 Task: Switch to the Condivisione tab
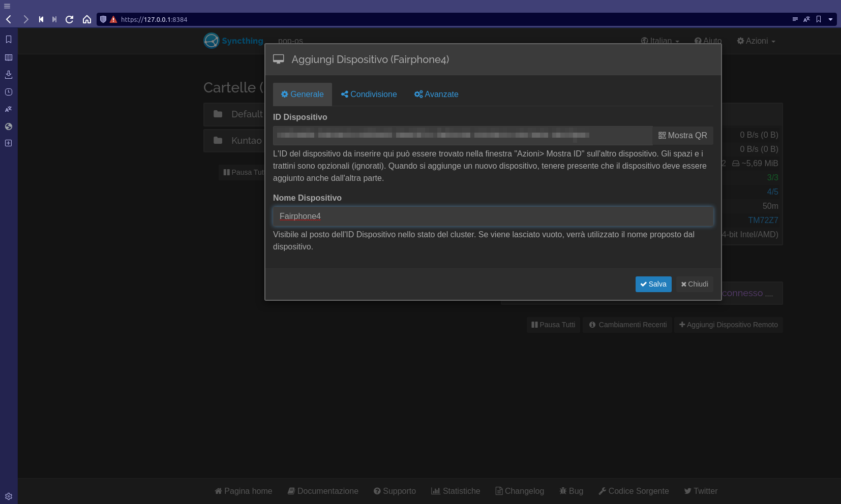click(369, 94)
